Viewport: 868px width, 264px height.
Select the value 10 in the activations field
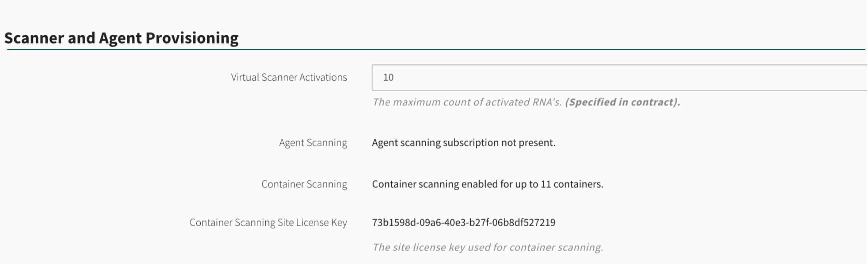click(388, 78)
